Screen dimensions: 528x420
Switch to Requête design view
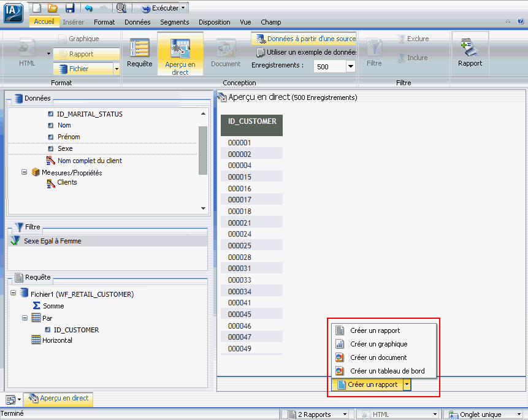139,53
